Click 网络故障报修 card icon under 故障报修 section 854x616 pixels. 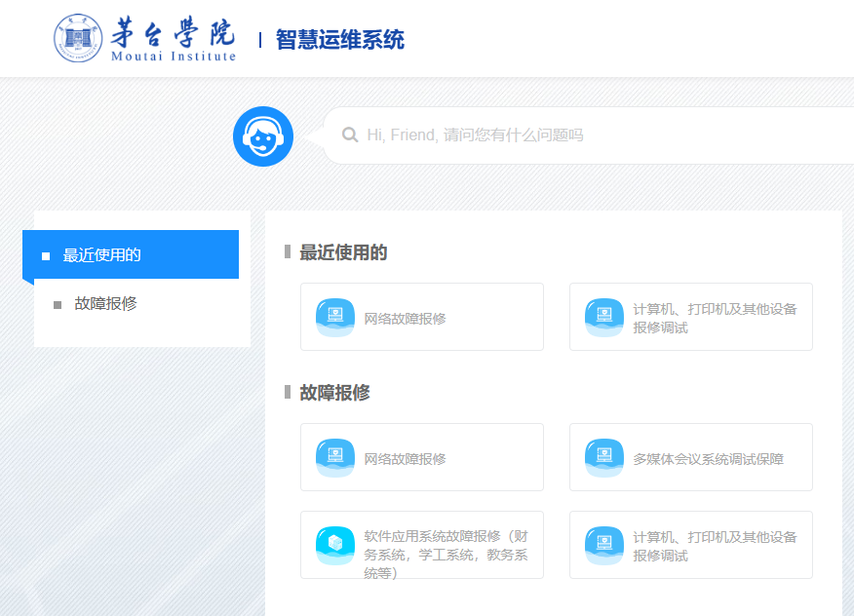point(335,457)
